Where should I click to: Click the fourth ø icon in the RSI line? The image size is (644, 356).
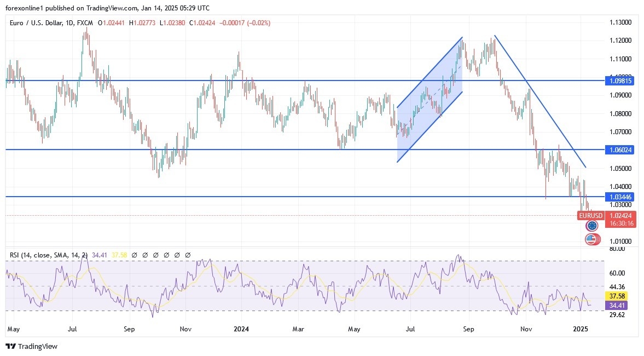pyautogui.click(x=167, y=254)
